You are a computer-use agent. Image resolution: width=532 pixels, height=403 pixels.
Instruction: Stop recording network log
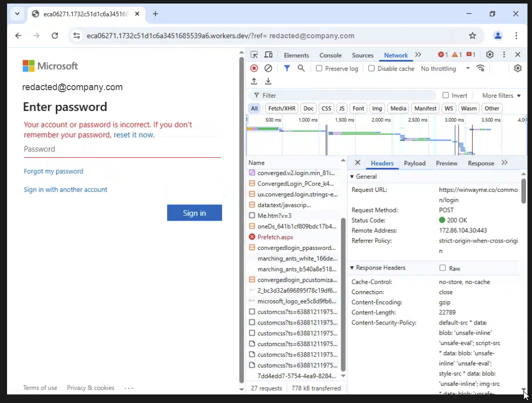[x=254, y=68]
